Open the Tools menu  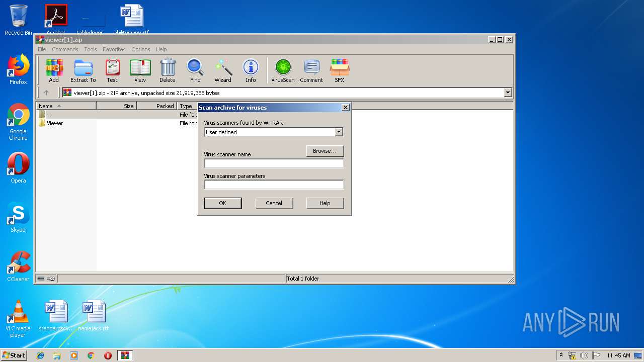pyautogui.click(x=91, y=49)
